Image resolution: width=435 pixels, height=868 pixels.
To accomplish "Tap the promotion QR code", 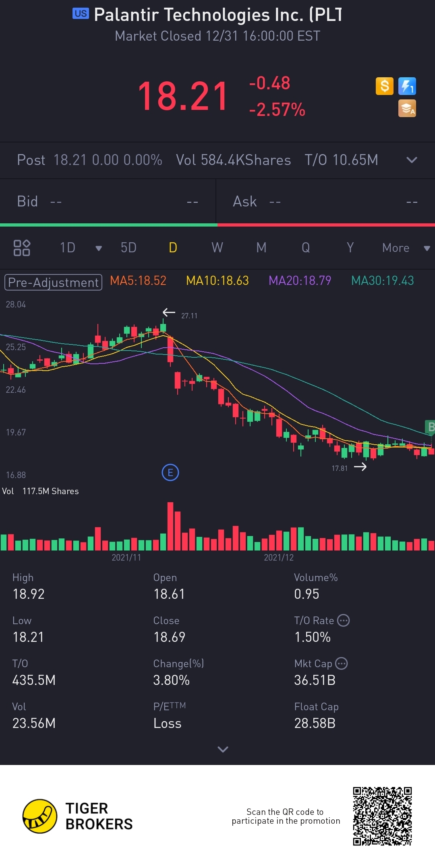I will (x=382, y=816).
